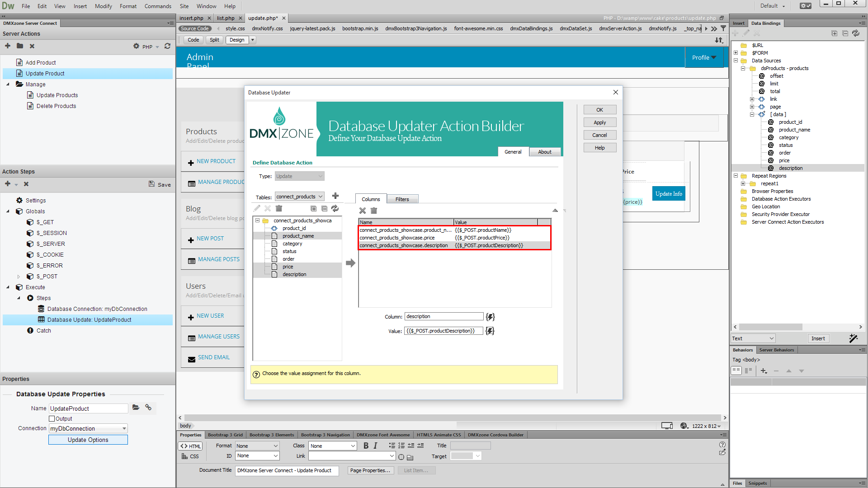Viewport: 868px width, 488px height.
Task: Switch to the Filters tab
Action: pos(402,199)
